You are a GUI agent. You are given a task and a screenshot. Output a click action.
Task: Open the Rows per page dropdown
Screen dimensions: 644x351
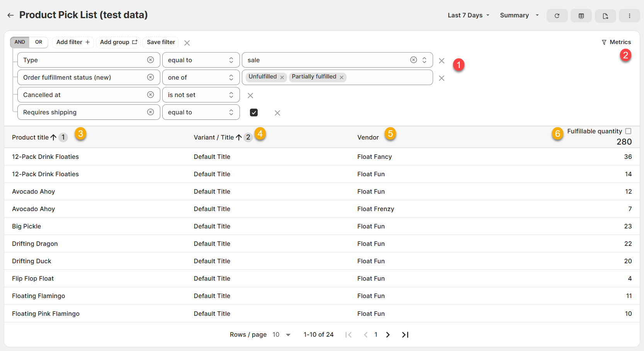pyautogui.click(x=281, y=335)
